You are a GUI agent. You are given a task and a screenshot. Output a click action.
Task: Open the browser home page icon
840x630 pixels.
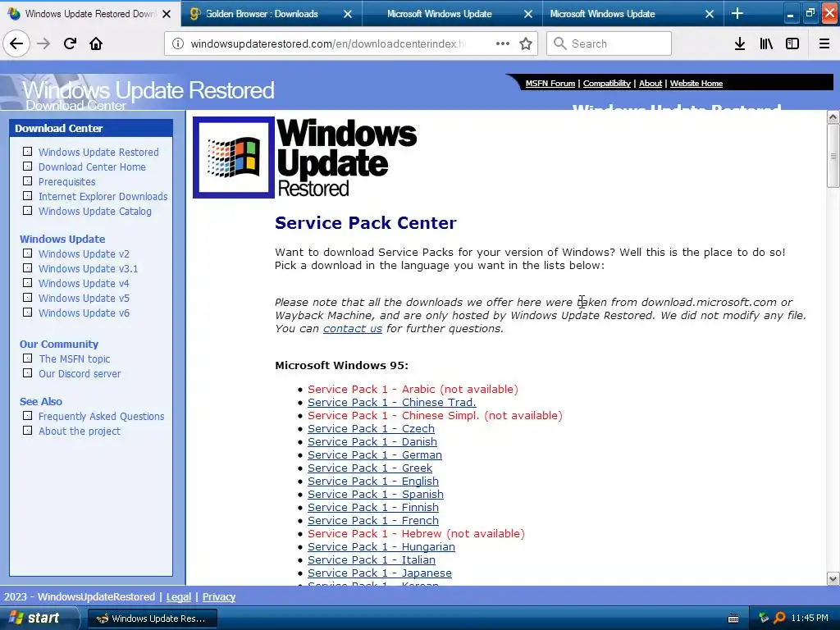(x=96, y=43)
